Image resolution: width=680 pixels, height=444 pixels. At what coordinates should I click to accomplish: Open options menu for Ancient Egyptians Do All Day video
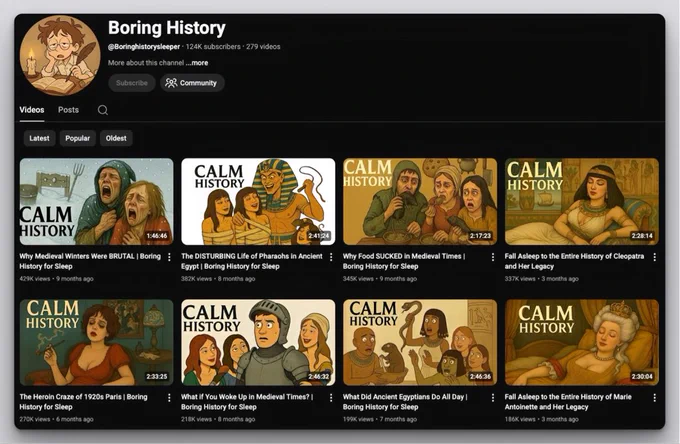click(493, 397)
